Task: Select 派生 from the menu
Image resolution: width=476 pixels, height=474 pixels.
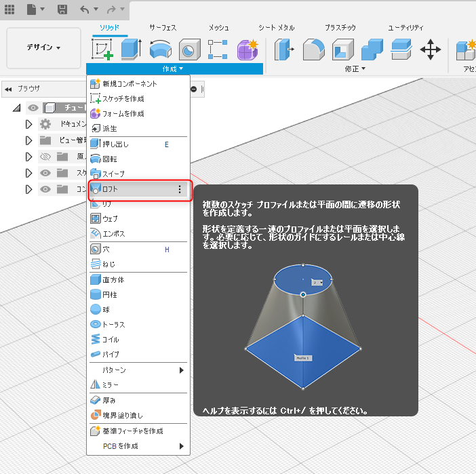Action: pos(138,128)
